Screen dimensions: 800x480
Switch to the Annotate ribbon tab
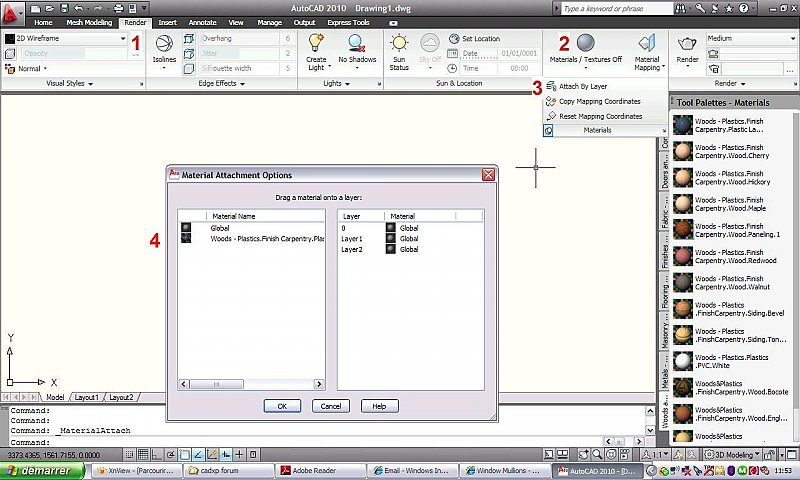tap(203, 22)
